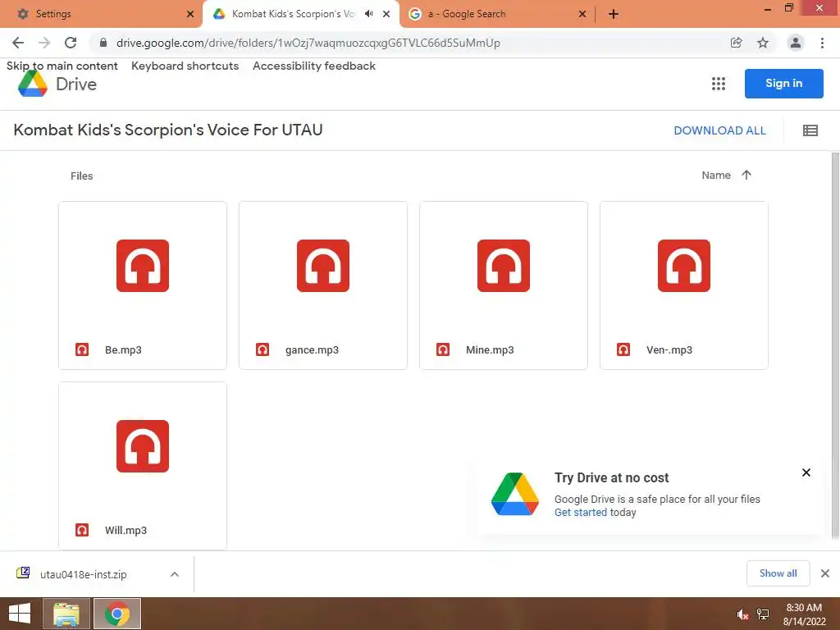
Task: Follow the Get started link
Action: click(581, 512)
